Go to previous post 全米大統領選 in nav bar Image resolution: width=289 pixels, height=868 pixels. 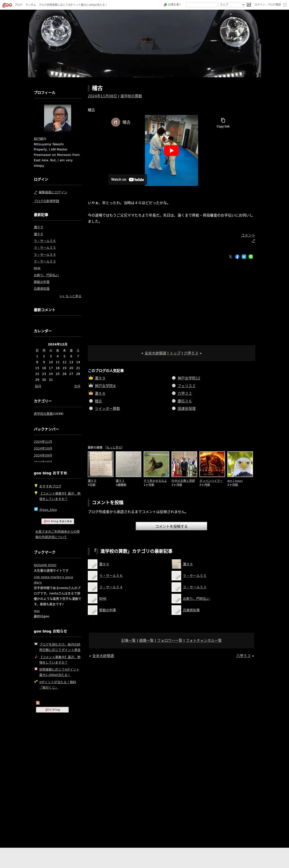[156, 353]
